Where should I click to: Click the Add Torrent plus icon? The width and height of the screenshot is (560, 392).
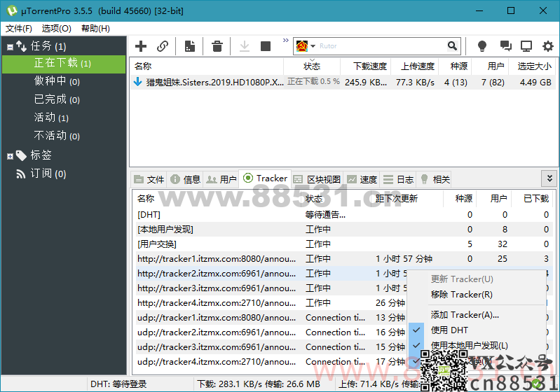click(x=141, y=46)
